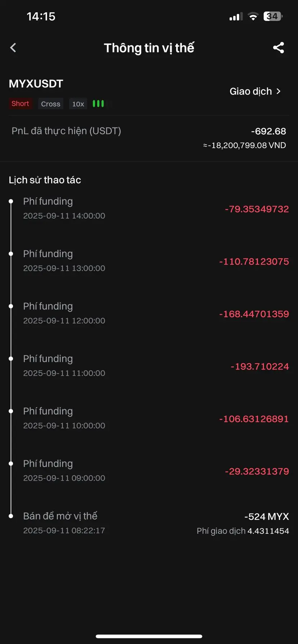The width and height of the screenshot is (298, 644).
Task: Tap the MYXUSDT pair title
Action: click(x=36, y=84)
